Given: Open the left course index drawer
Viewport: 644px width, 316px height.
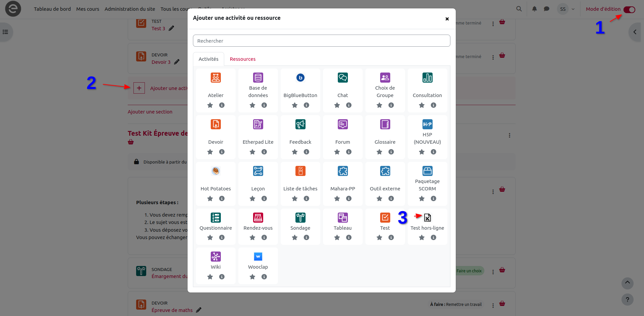Looking at the screenshot, I should click(6, 32).
